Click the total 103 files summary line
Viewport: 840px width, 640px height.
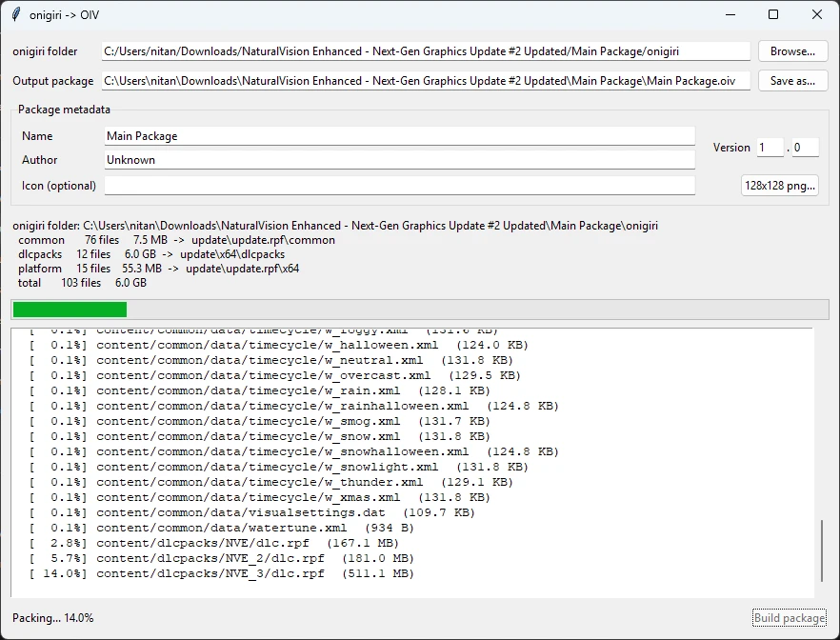pos(82,283)
